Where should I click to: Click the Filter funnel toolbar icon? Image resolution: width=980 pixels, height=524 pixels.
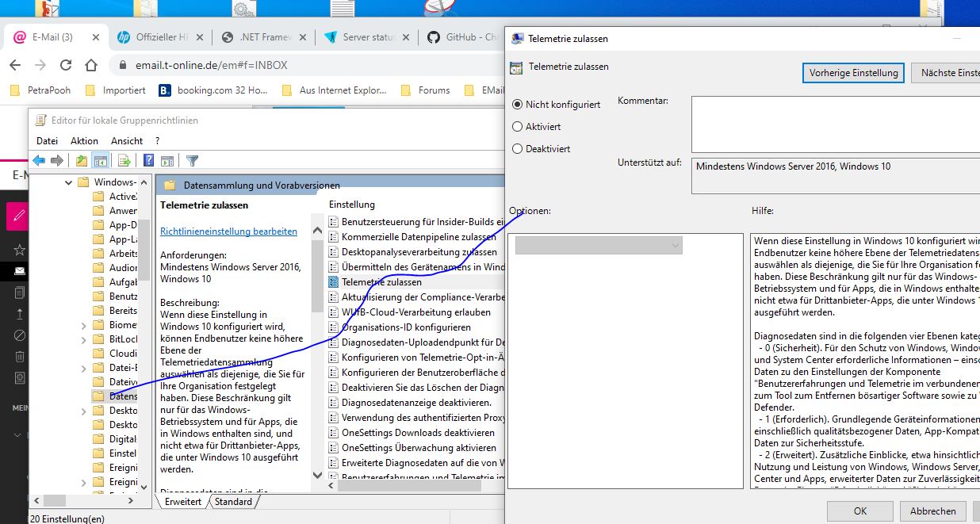192,160
